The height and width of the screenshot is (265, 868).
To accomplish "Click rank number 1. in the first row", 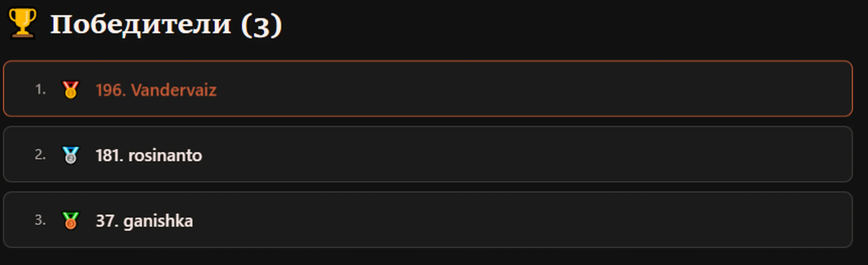I will click(x=40, y=89).
